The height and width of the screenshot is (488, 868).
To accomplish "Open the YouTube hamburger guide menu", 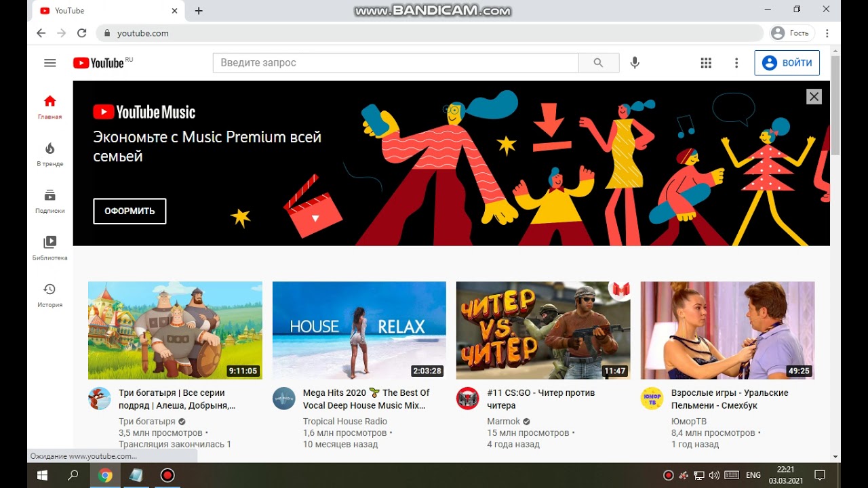I will (x=50, y=63).
